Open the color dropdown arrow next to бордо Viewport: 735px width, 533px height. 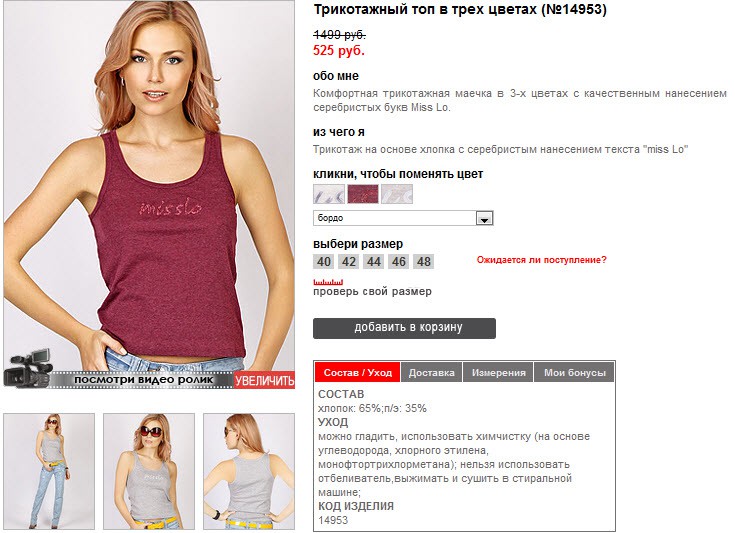(484, 218)
